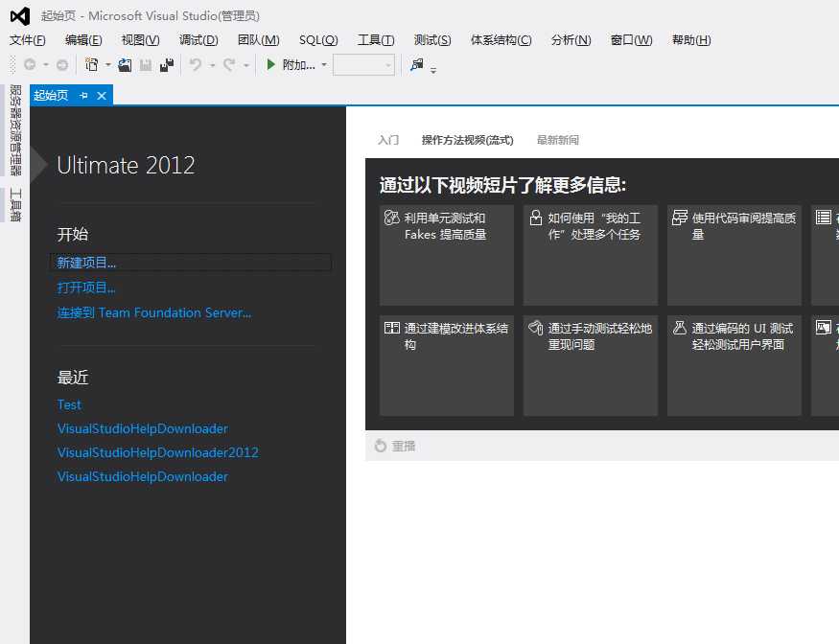Click the Open File toolbar icon
Viewport: 839px width, 644px height.
(125, 65)
